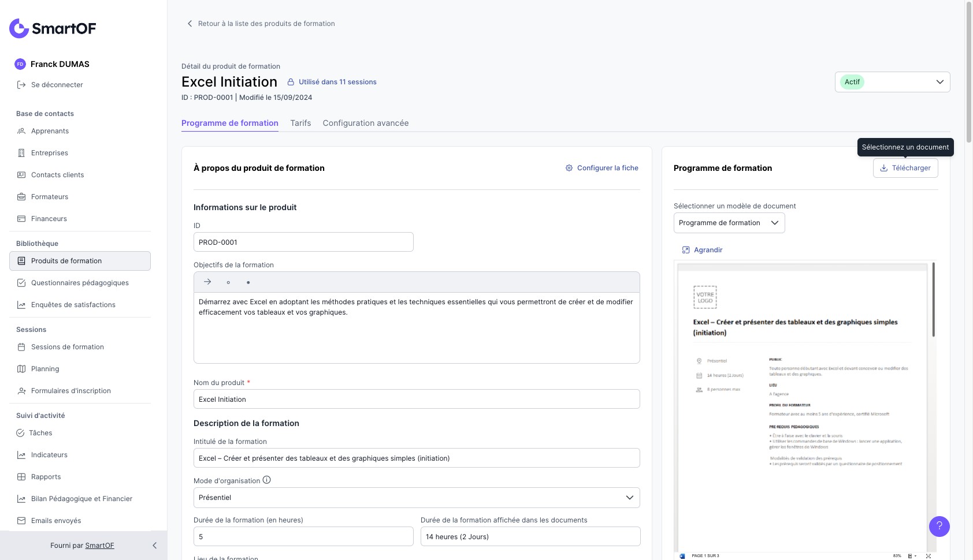Screen dimensions: 973x560
Task: Open the Présentiel organisation mode dropdown
Action: [x=416, y=498]
